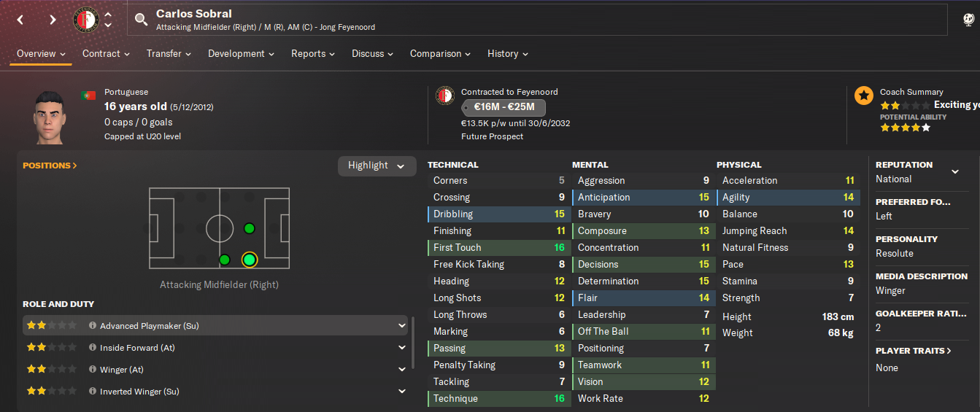
Task: Go forward with the right arrow
Action: [x=53, y=20]
